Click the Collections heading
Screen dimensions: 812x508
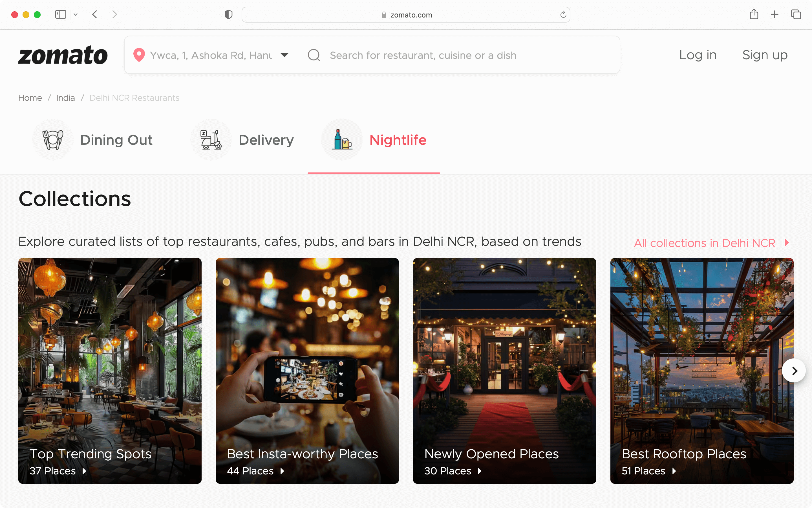point(74,199)
